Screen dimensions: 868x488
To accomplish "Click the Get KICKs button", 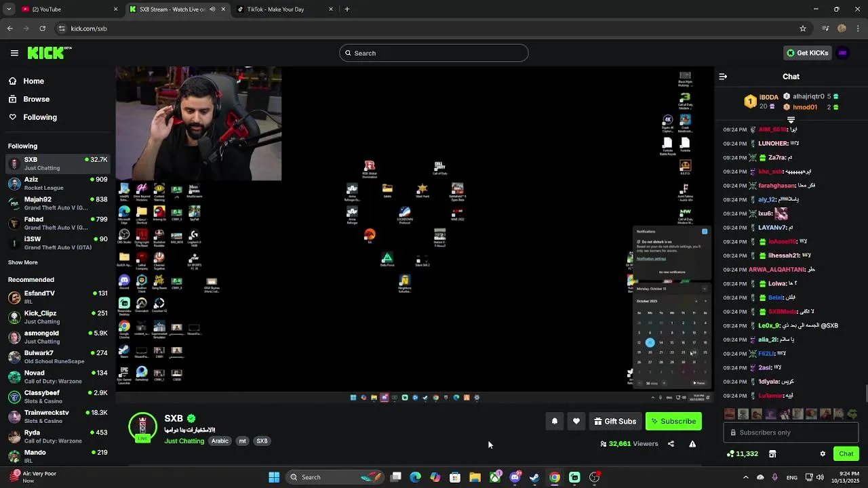I will (x=806, y=53).
